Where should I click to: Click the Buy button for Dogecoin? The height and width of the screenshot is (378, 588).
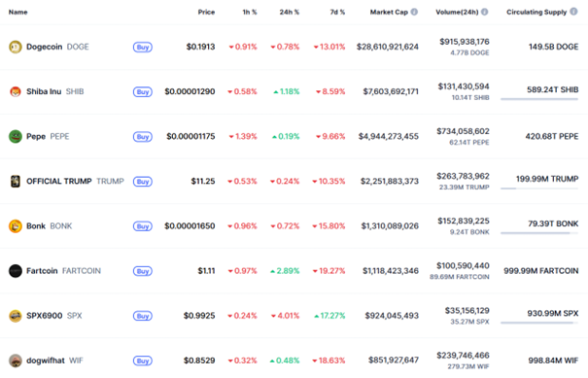pyautogui.click(x=143, y=48)
